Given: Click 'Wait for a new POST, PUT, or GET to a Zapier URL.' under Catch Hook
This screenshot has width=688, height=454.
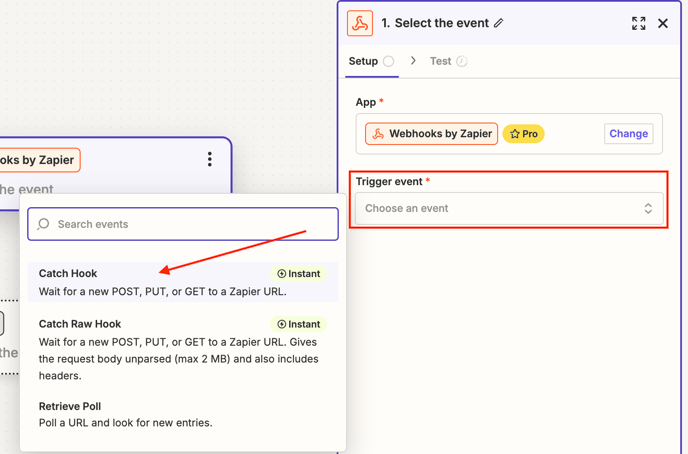Looking at the screenshot, I should [x=163, y=292].
